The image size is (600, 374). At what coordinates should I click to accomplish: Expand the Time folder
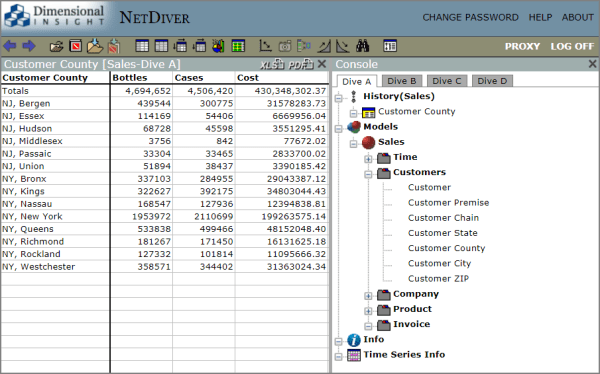(x=368, y=159)
